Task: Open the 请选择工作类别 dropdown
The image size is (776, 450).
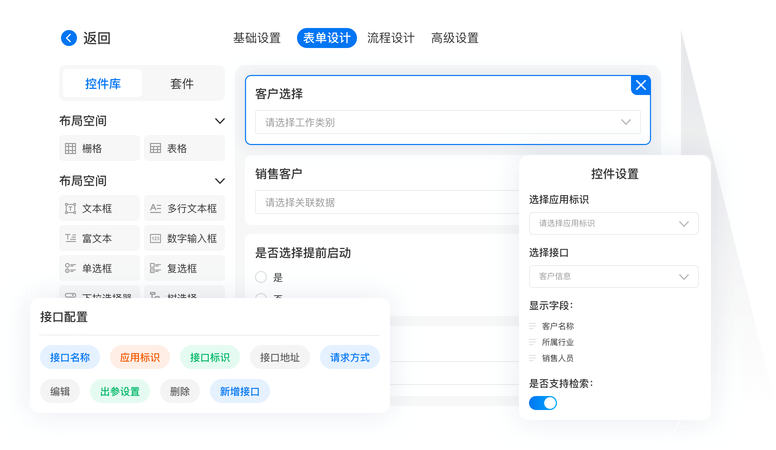Action: pos(447,122)
